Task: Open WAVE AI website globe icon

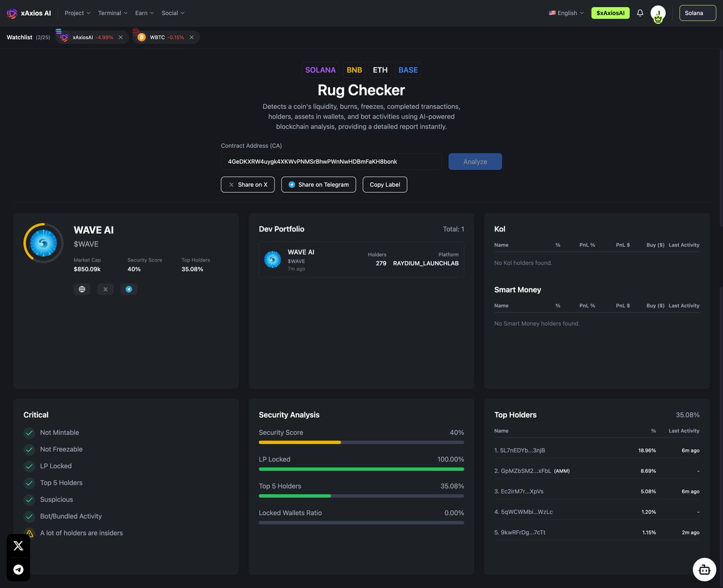Action: pos(82,289)
